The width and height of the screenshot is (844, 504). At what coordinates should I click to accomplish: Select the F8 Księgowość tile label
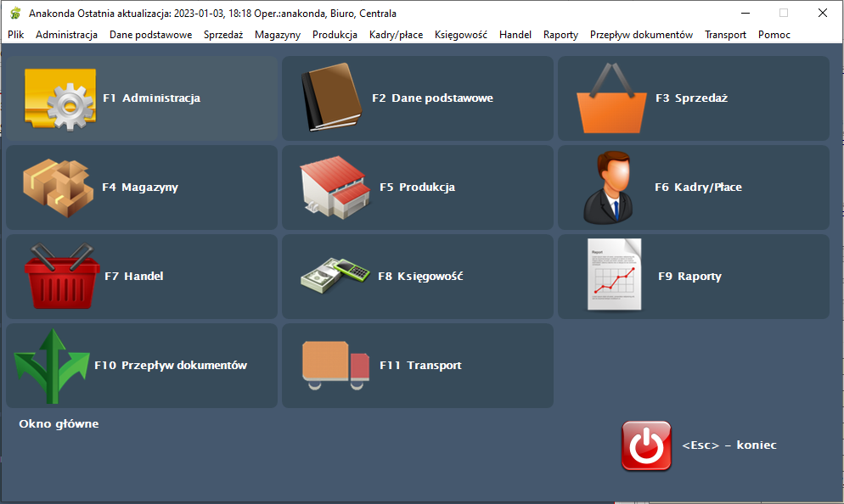pyautogui.click(x=420, y=277)
